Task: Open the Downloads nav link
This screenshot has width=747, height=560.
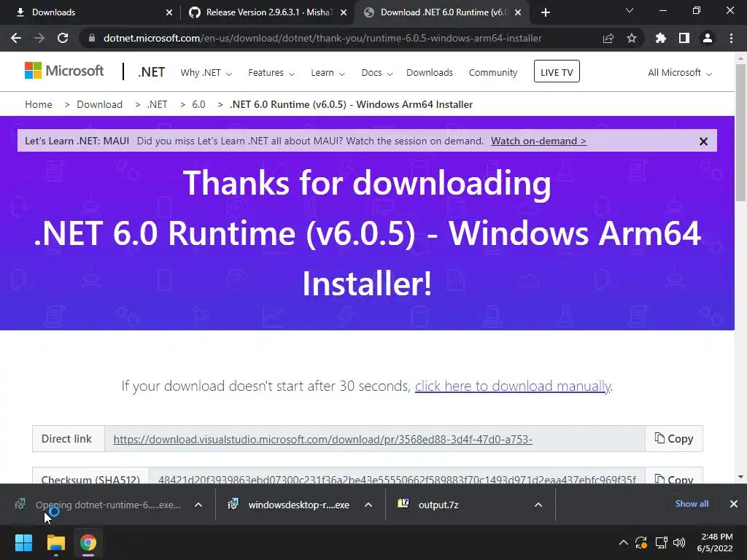Action: 429,73
